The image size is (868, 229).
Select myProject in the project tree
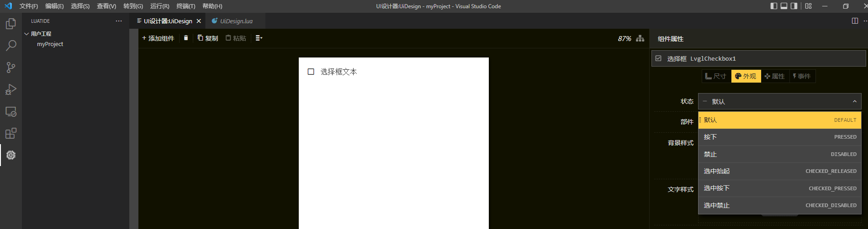click(x=50, y=44)
